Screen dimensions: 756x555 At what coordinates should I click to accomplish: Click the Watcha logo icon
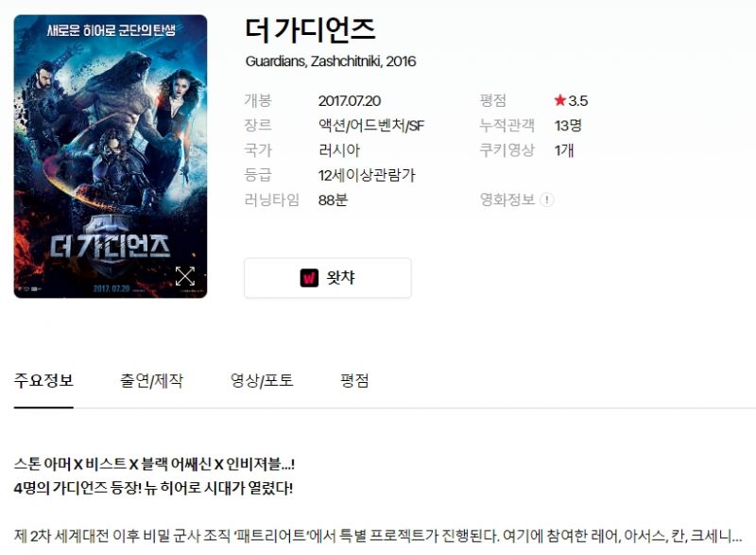[x=309, y=278]
